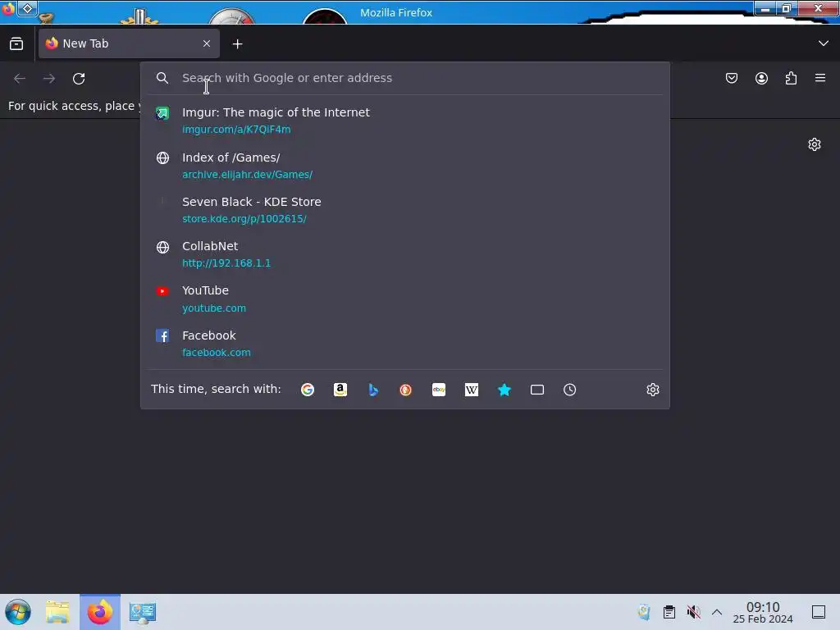Viewport: 840px width, 630px height.
Task: Open CollabNet 192.168.1.1 suggestion
Action: pos(405,254)
